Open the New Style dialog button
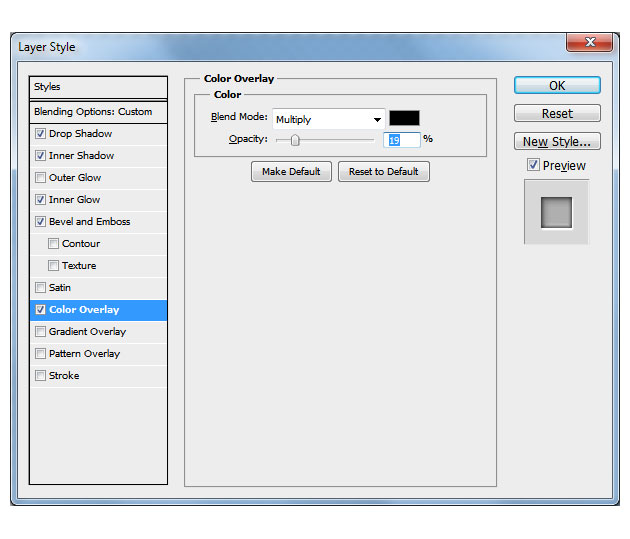Viewport: 630px width, 539px height. point(557,141)
